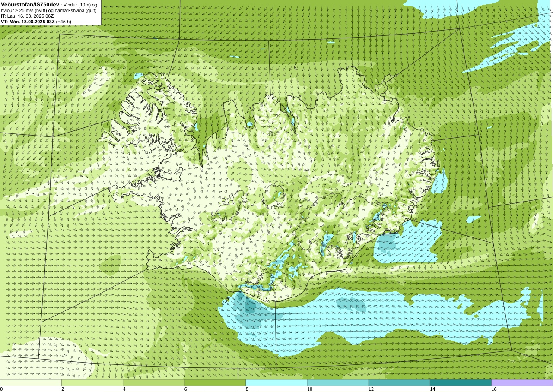Click the legend label '2'
The width and height of the screenshot is (553, 392).
[63, 389]
